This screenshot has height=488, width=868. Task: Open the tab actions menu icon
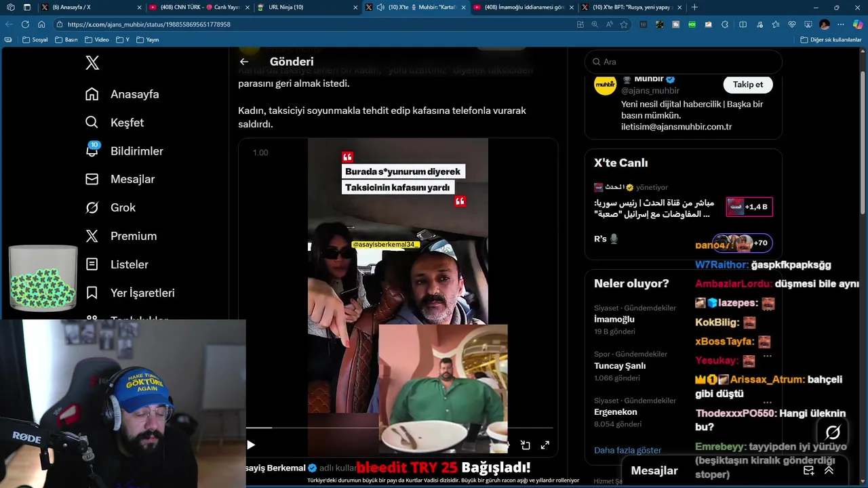point(27,7)
